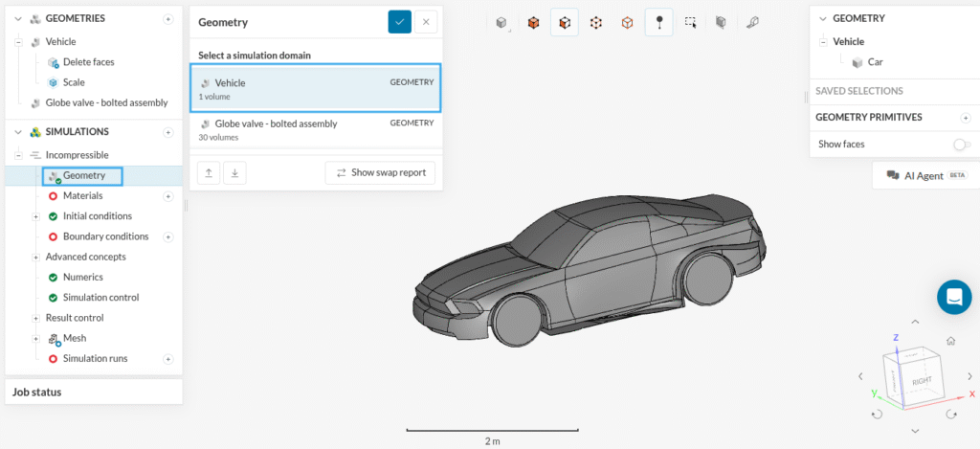Click the box select tool icon
The image size is (980, 449).
[690, 22]
